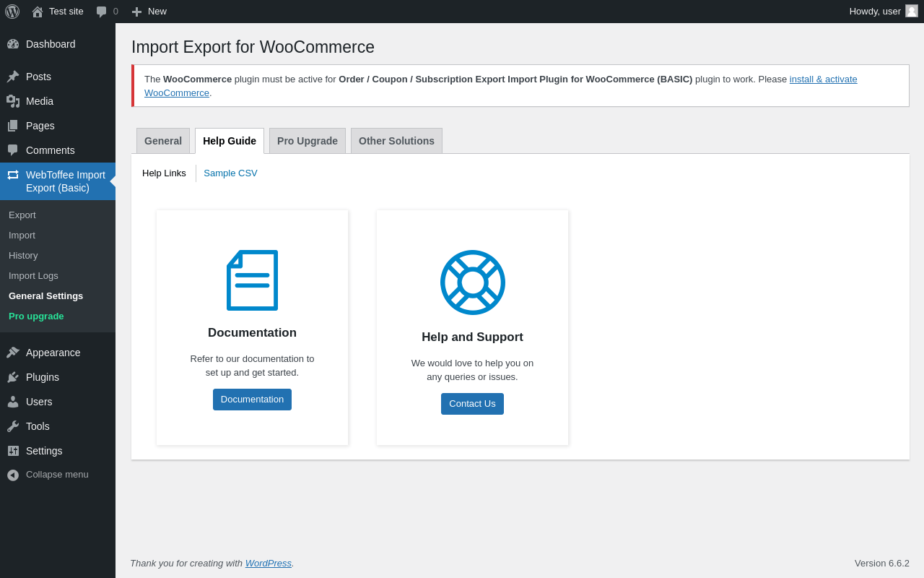Open the Media menu label
The height and width of the screenshot is (578, 924).
(40, 101)
